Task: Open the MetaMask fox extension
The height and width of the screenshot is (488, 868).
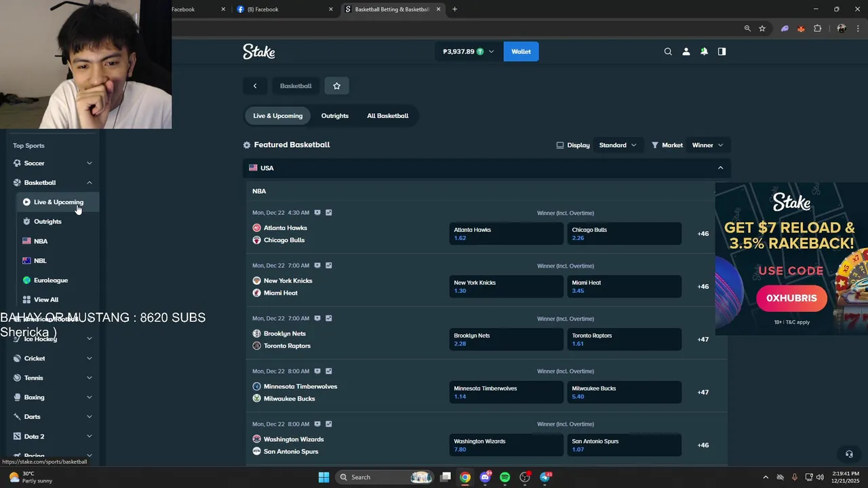Action: pyautogui.click(x=801, y=28)
